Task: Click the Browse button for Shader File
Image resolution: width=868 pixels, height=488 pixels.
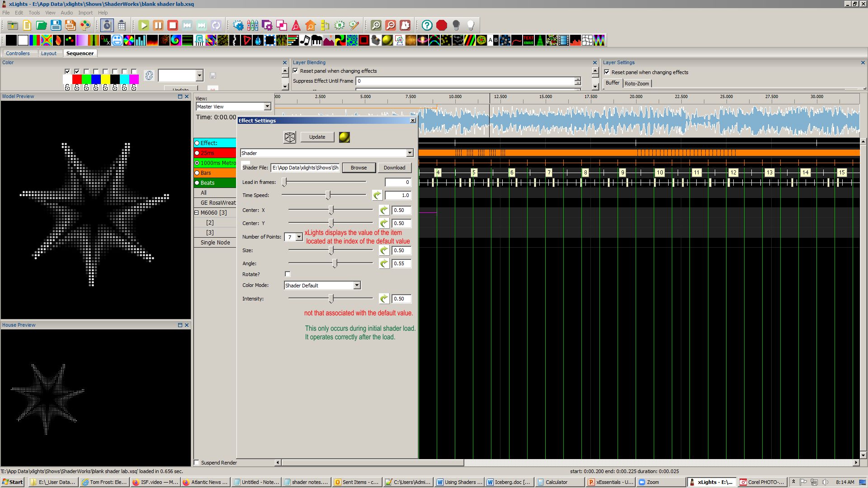Action: click(359, 168)
